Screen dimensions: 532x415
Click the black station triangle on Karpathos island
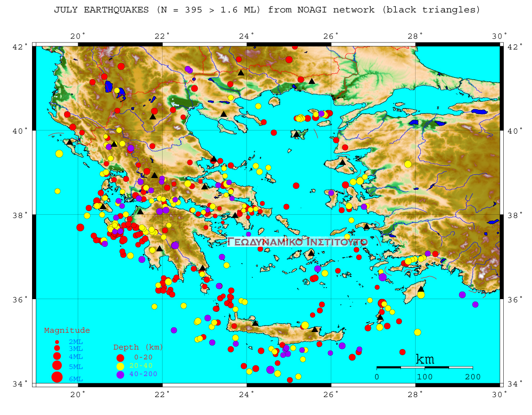(x=380, y=317)
